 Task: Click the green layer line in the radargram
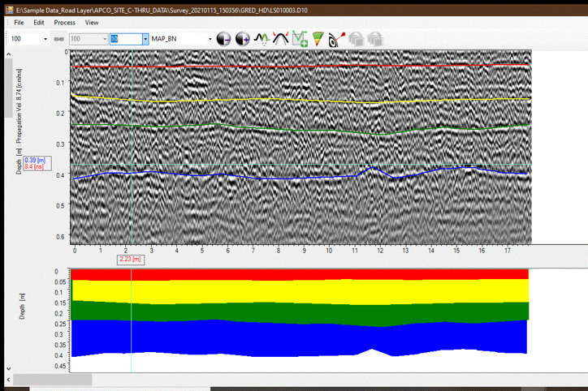pyautogui.click(x=300, y=131)
